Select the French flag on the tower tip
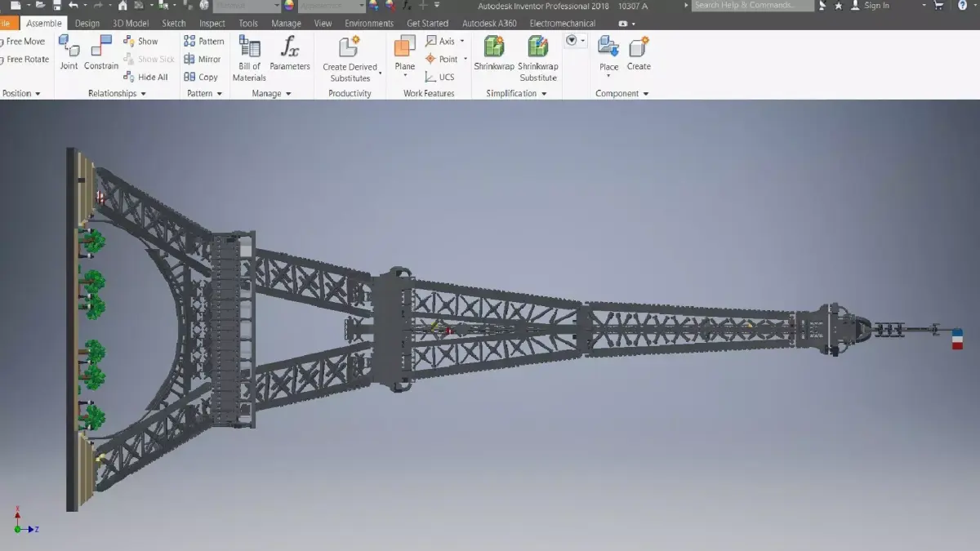Screen dimensions: 980x551 [957, 339]
